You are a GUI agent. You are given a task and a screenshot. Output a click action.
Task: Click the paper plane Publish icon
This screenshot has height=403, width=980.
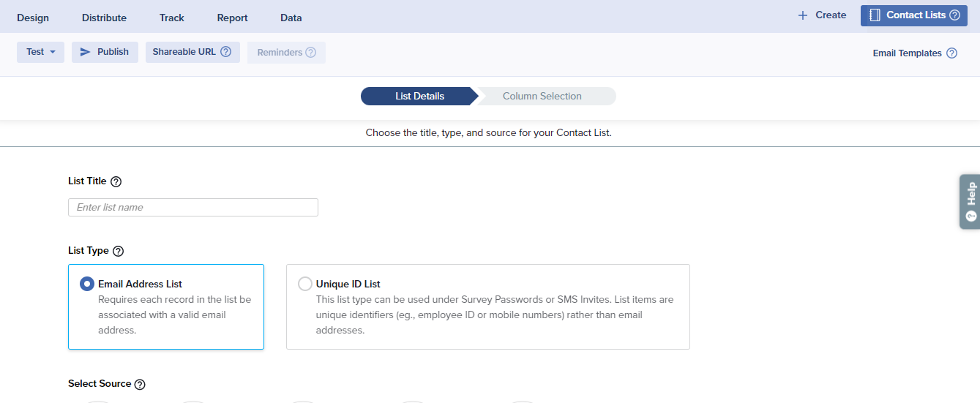[x=86, y=52]
